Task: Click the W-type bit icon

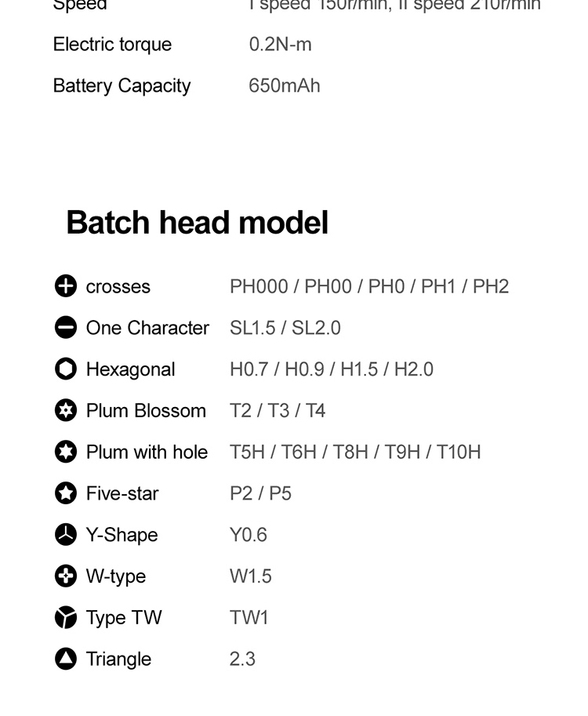Action: 66,576
